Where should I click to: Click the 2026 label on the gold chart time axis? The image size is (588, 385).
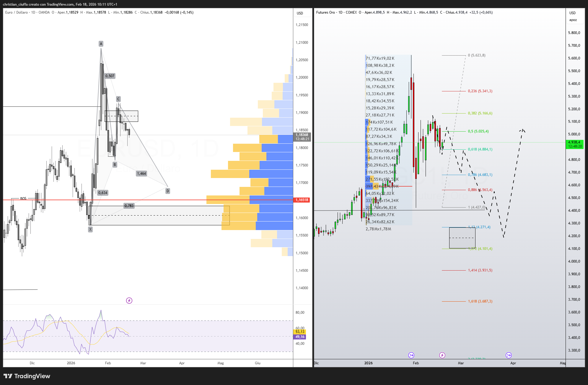(368, 363)
